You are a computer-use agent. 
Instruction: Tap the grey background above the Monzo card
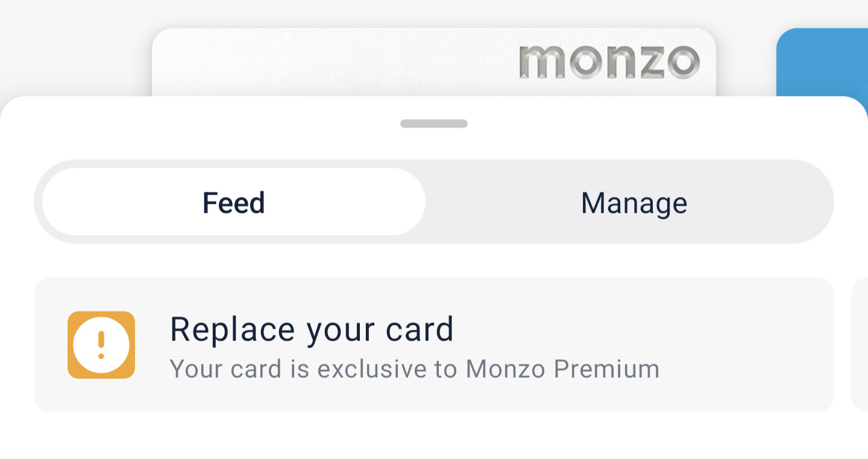[434, 13]
